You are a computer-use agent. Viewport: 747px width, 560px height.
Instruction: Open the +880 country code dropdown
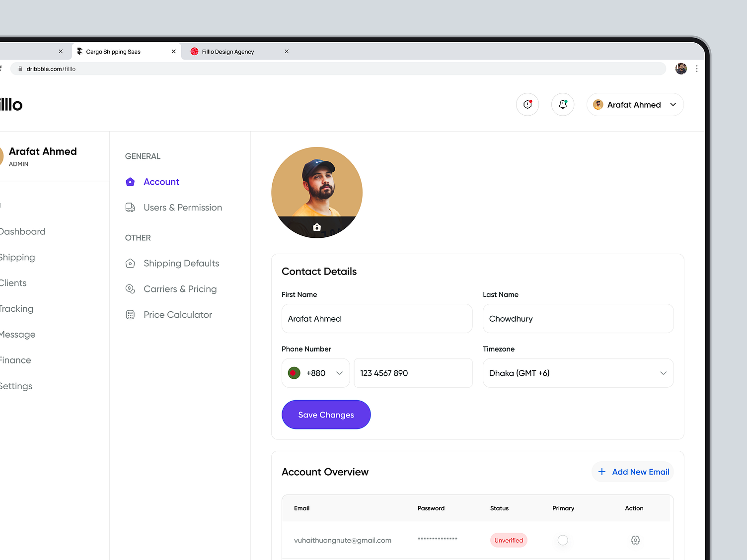315,373
